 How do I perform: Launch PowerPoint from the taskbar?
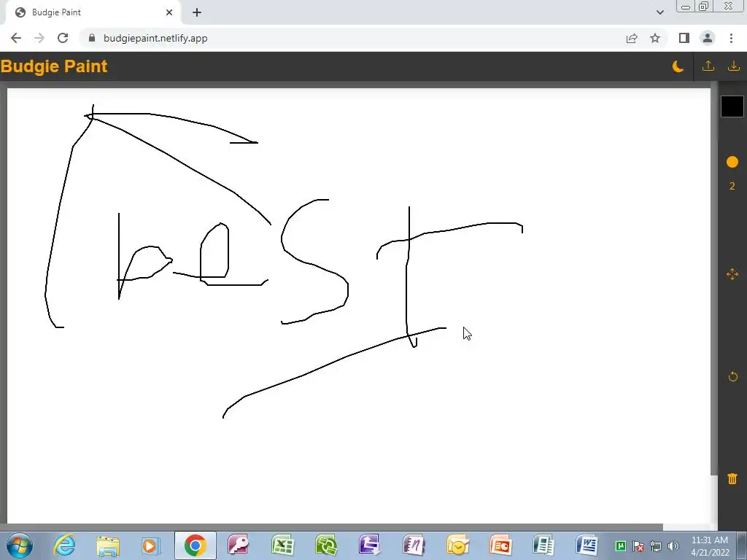[500, 545]
